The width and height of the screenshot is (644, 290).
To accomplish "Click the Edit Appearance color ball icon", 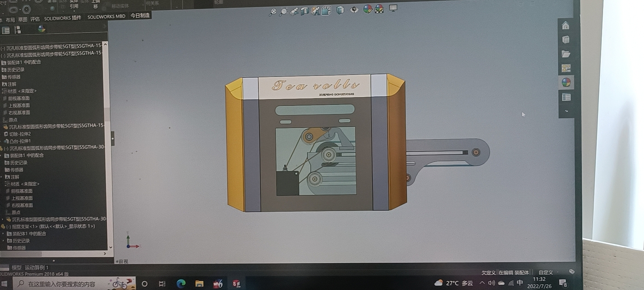I will [368, 9].
